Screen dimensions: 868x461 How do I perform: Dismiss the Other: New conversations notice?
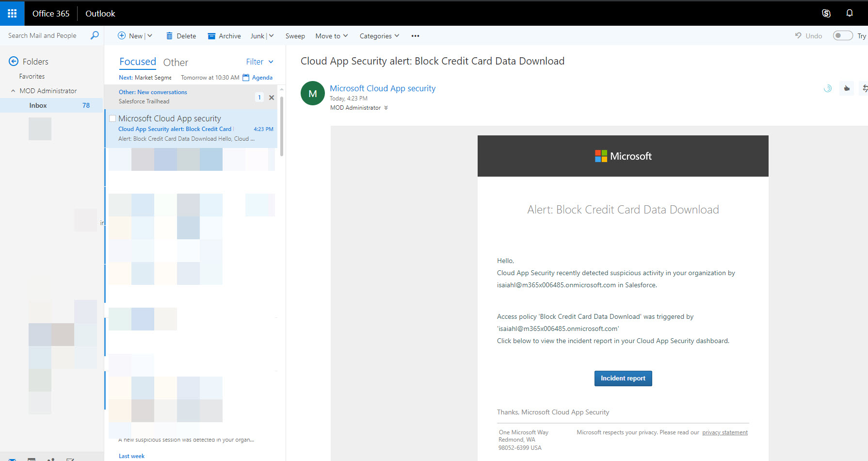272,98
